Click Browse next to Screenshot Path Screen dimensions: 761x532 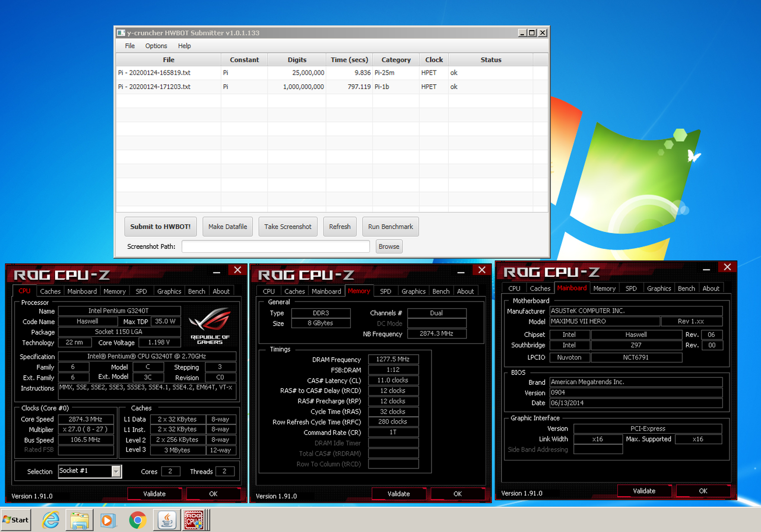pyautogui.click(x=389, y=246)
